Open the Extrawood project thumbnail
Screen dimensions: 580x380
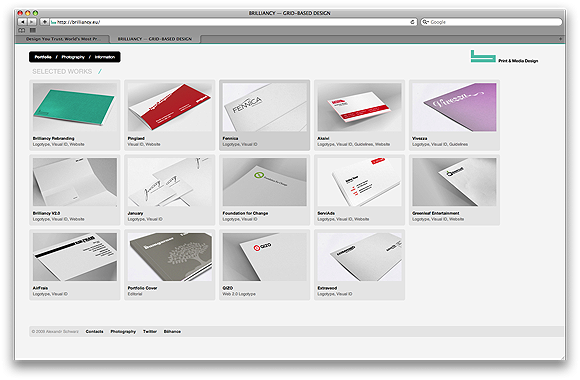[360, 257]
